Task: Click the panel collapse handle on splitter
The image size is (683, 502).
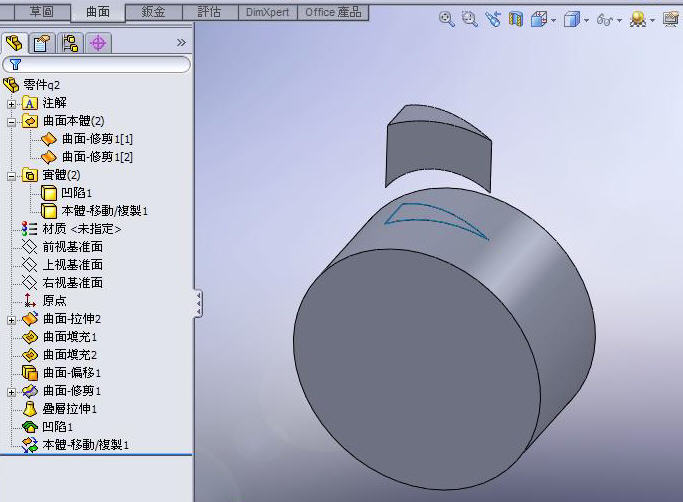Action: (x=198, y=303)
